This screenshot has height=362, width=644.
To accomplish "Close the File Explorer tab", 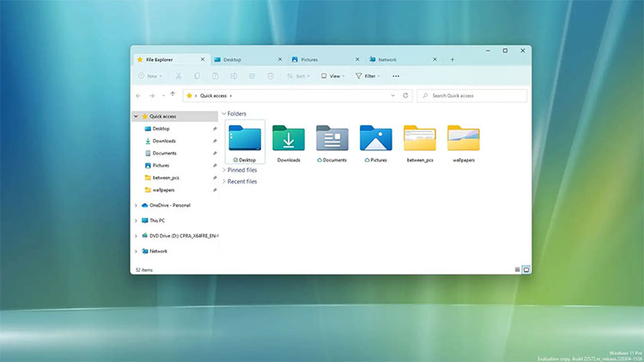I will point(203,59).
